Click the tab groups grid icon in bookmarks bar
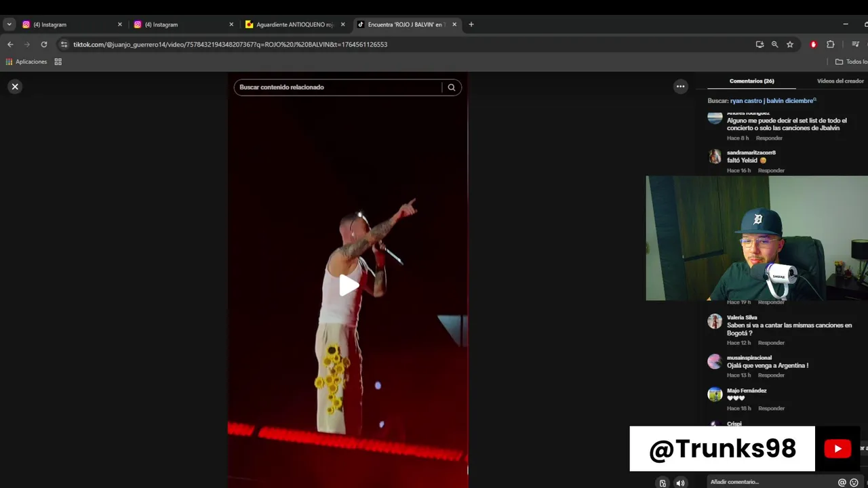 coord(58,62)
